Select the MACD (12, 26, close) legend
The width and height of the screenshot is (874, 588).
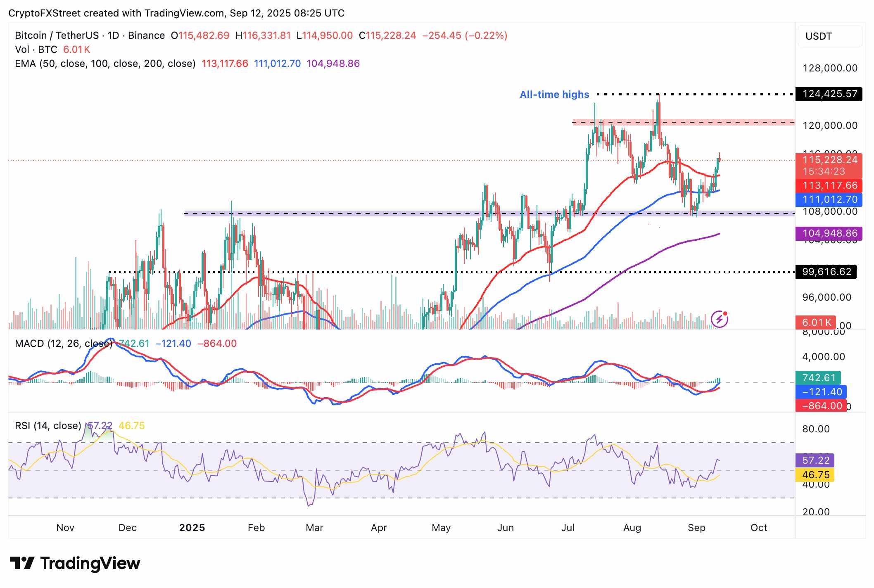[63, 344]
